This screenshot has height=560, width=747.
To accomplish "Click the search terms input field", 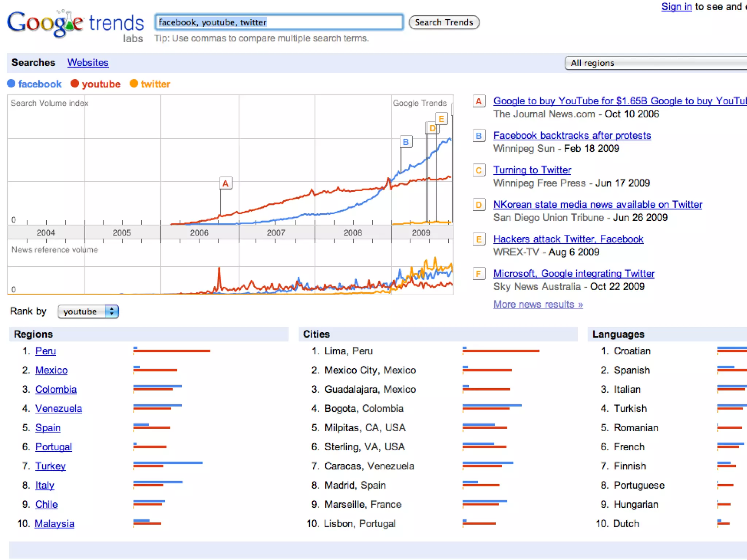I will coord(279,22).
